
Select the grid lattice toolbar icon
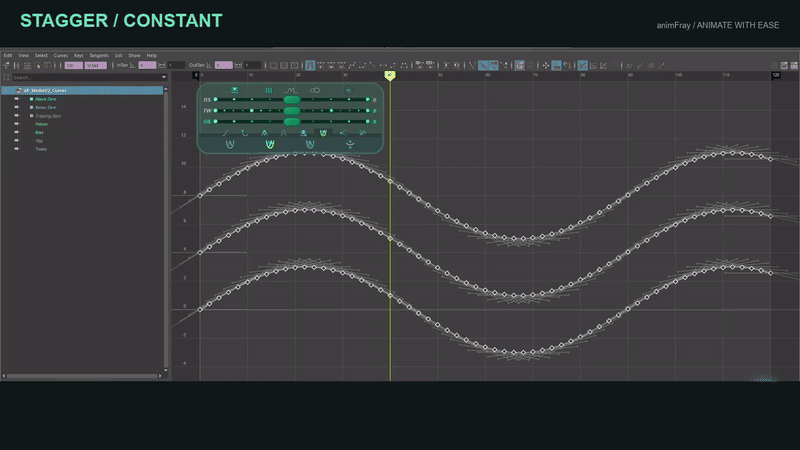(x=27, y=65)
